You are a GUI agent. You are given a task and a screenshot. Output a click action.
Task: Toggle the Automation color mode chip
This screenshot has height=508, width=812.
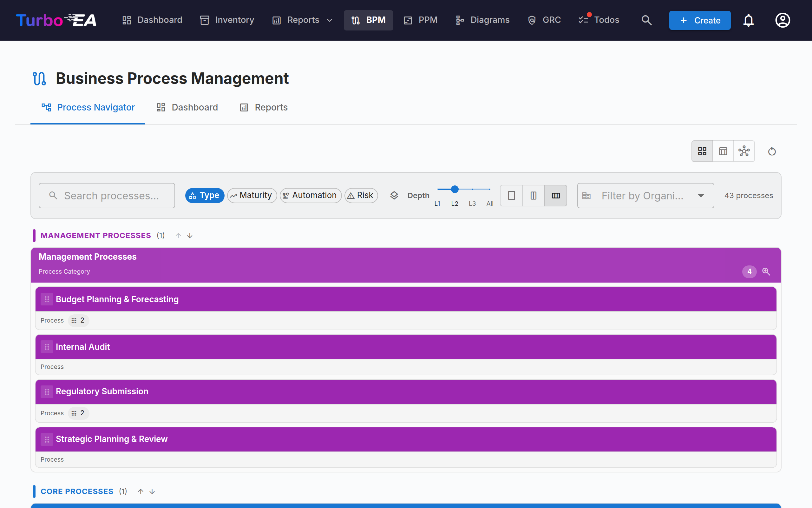pos(311,196)
